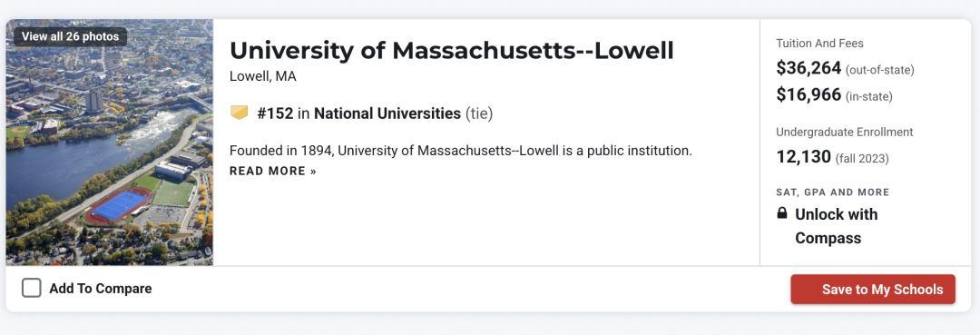Select the $36,264 out-of-state tuition figure
980x335 pixels.
coord(808,67)
